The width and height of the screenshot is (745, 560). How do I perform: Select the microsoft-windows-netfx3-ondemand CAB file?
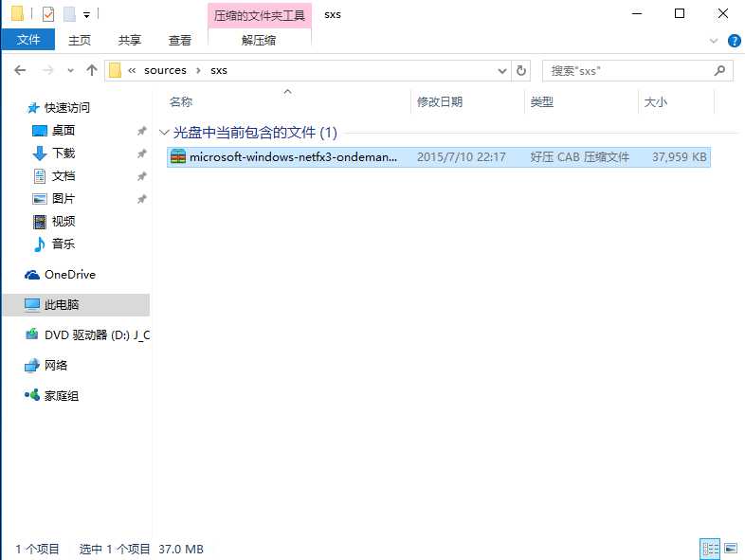point(439,156)
